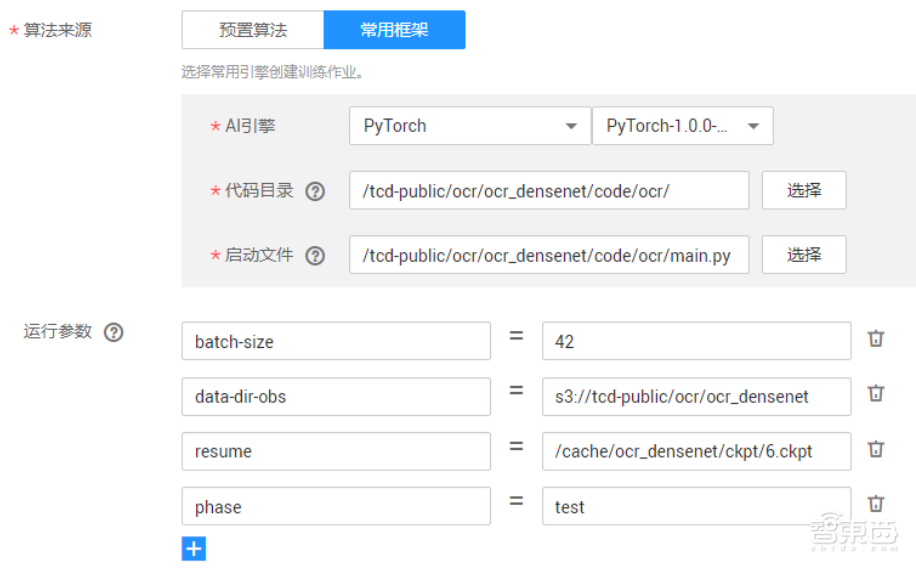Viewport: 916px width, 568px height.
Task: Click the data-dir-obs parameter name field
Action: click(336, 396)
